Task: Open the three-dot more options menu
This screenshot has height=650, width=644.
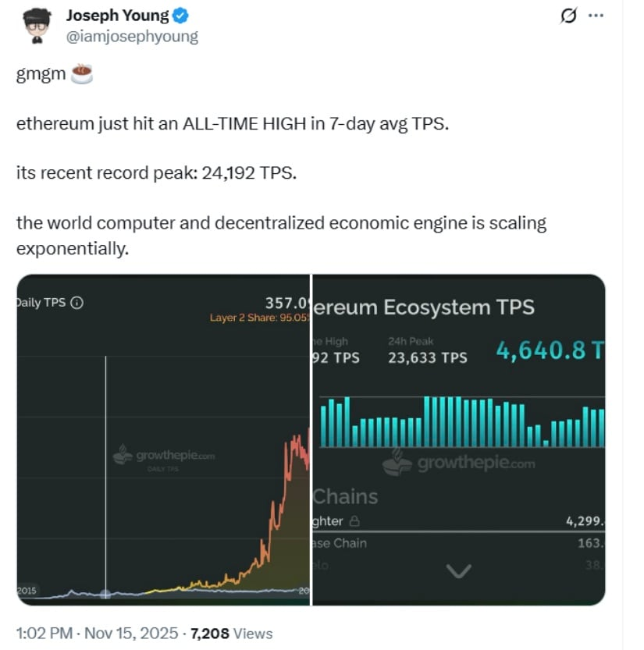Action: point(596,16)
